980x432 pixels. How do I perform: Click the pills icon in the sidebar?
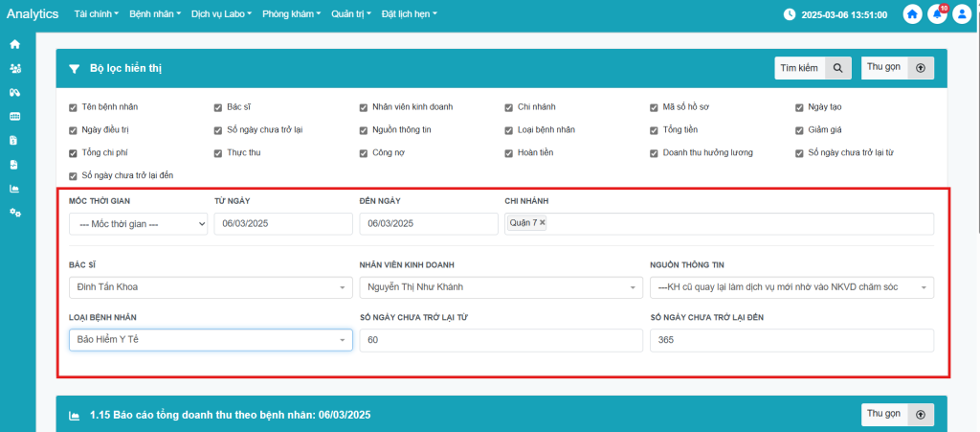(14, 93)
